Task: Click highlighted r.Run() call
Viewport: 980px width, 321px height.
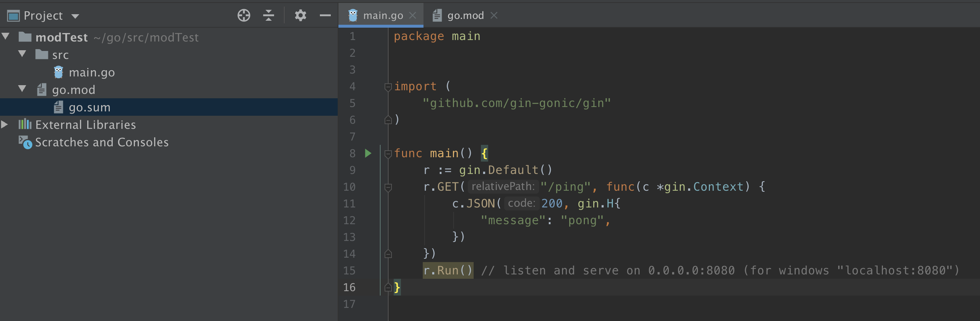Action: (448, 270)
